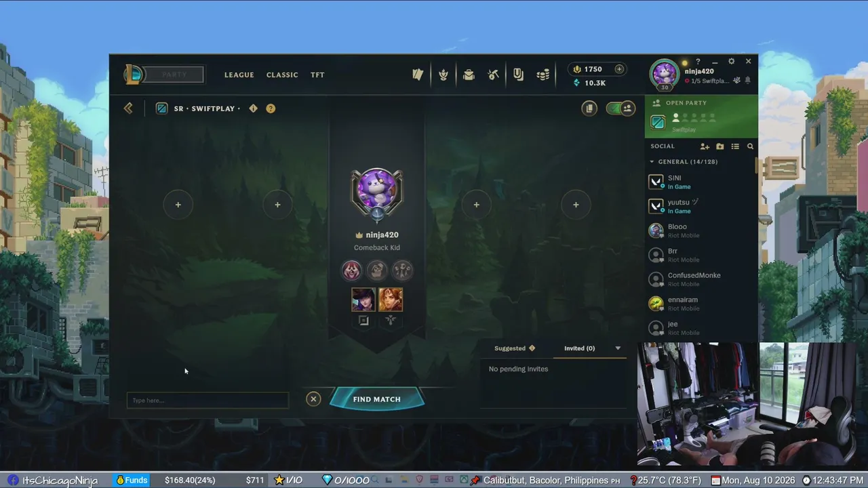Go back using the double-chevron arrow
The height and width of the screenshot is (488, 868).
[x=128, y=108]
